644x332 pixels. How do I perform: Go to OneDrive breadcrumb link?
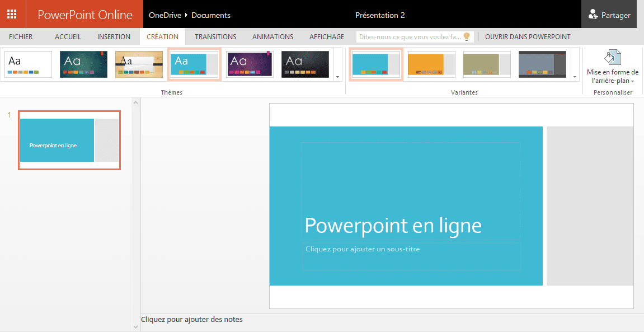164,15
